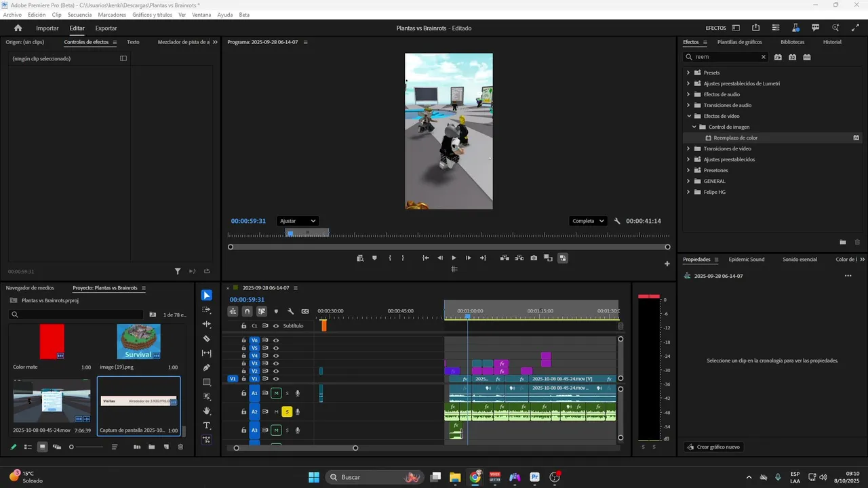The height and width of the screenshot is (488, 868).
Task: Toggle solo on track A2
Action: click(287, 411)
